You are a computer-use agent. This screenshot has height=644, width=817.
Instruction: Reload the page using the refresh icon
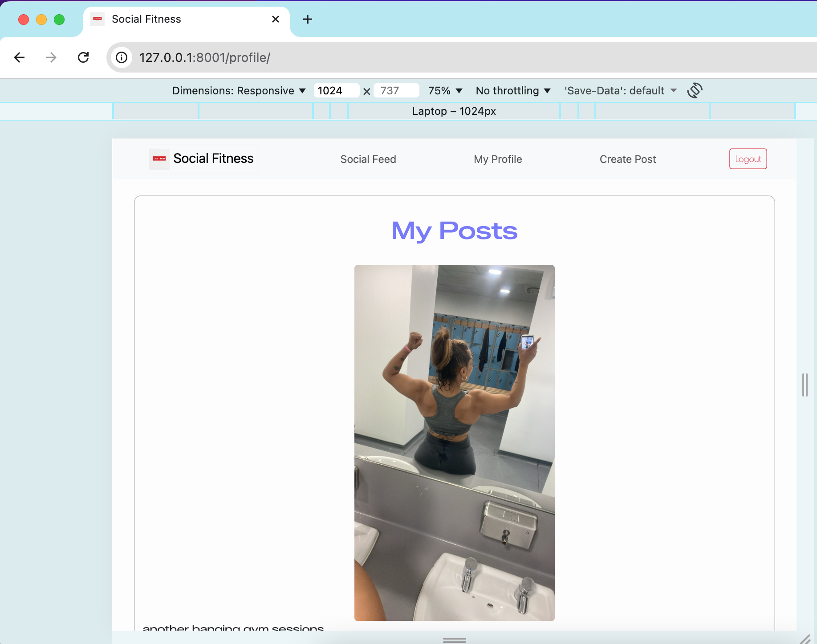[84, 57]
